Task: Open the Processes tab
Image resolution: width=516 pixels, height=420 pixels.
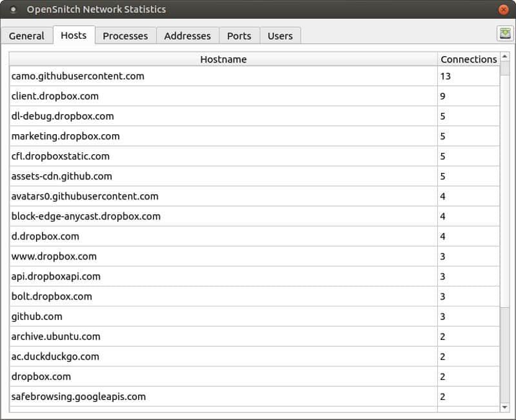Action: click(125, 35)
